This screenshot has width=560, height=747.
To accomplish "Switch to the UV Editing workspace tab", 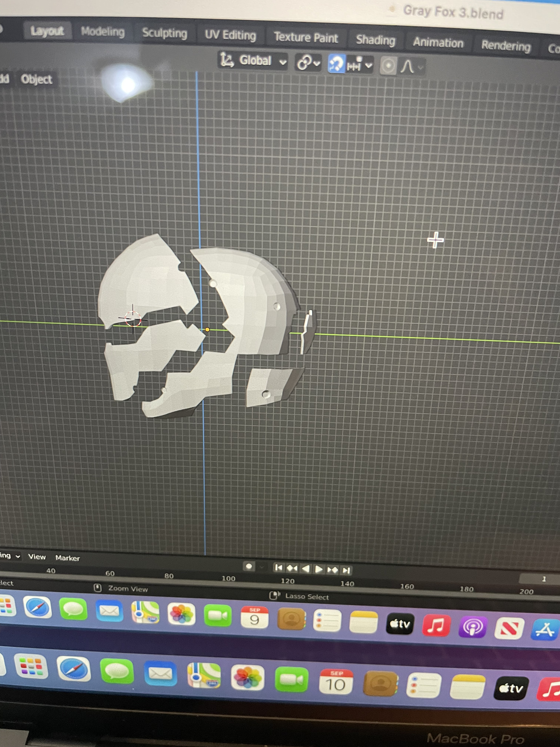I will pos(231,35).
